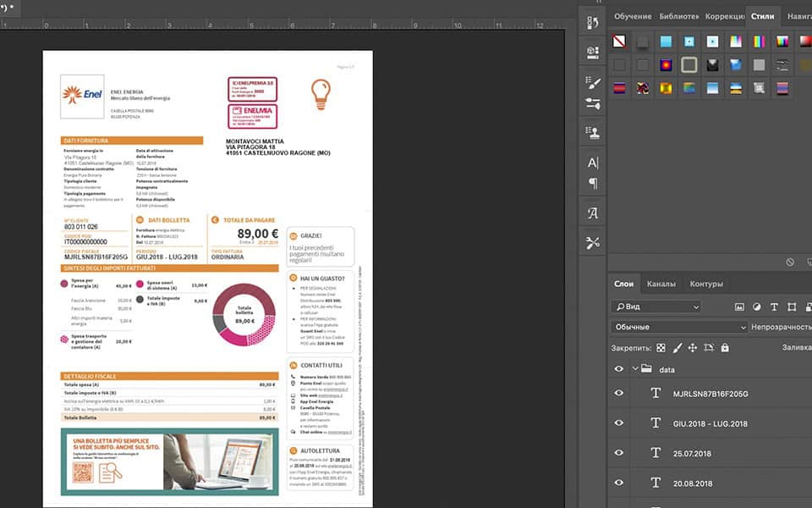The width and height of the screenshot is (812, 508).
Task: Click T icon of 25.07.2018 layer
Action: [x=656, y=452]
